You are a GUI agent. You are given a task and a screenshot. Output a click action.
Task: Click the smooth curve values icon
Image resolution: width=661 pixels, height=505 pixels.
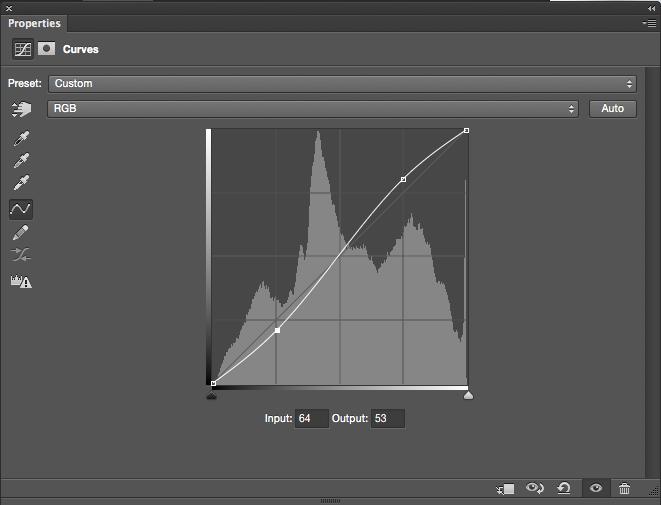pos(21,257)
